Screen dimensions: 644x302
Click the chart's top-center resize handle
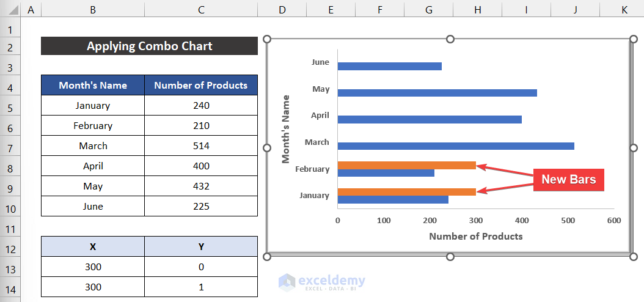pos(450,39)
